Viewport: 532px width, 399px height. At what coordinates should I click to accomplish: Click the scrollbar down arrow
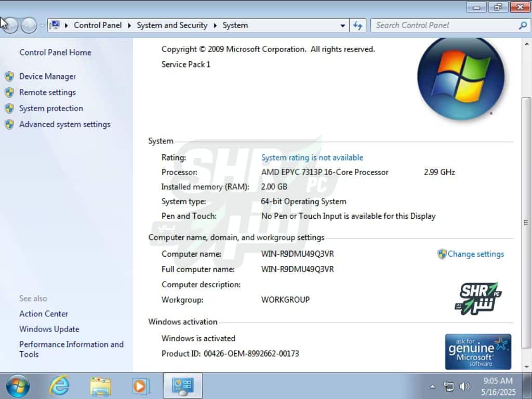(x=526, y=366)
